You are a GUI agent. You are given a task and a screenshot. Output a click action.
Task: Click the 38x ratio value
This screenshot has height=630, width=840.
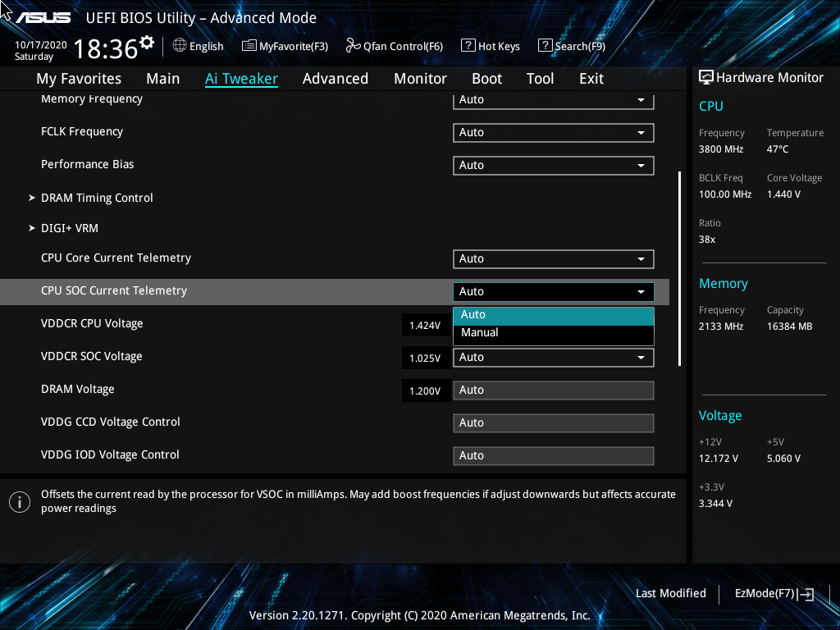(707, 240)
